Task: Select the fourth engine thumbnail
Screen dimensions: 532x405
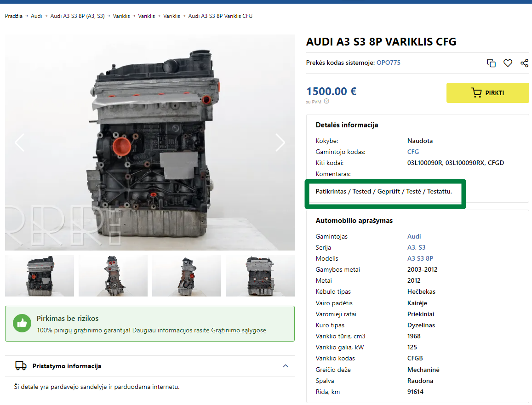Action: [260, 276]
